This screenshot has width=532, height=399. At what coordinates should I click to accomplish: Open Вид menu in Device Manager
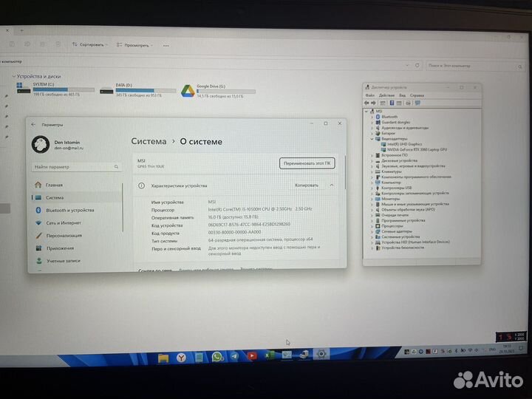point(402,95)
